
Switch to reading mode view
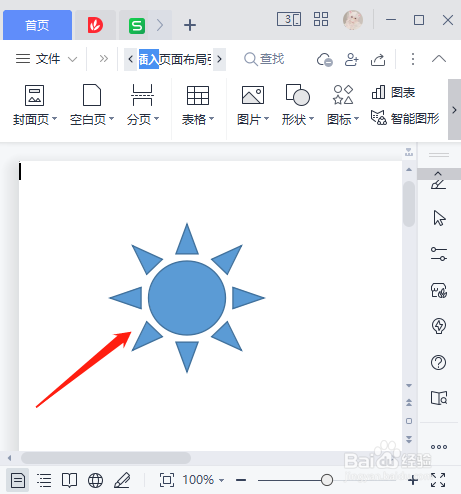[x=69, y=480]
